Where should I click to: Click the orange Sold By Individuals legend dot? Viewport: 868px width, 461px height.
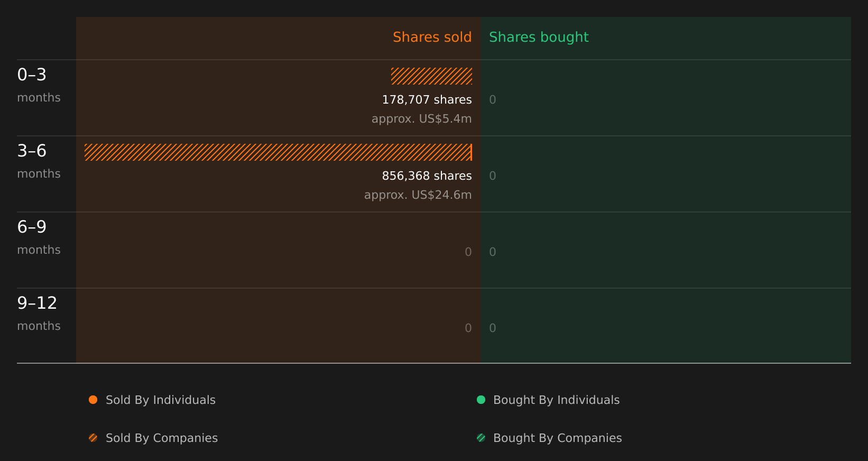coord(93,400)
